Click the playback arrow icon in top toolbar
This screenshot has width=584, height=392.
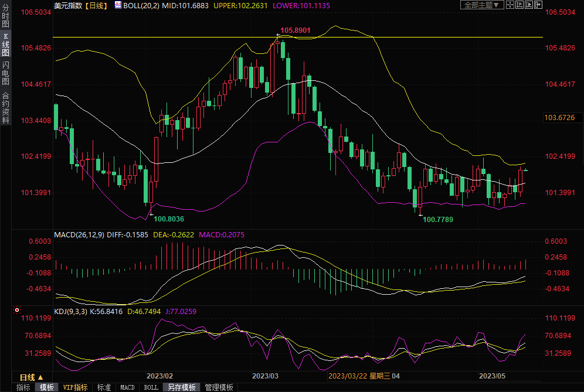point(529,5)
